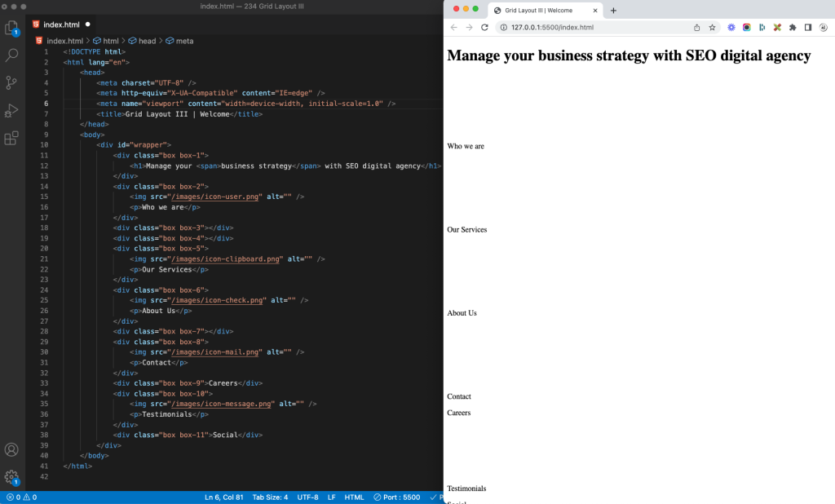The height and width of the screenshot is (504, 835).
Task: Click the "Contact" text in browser
Action: click(459, 396)
